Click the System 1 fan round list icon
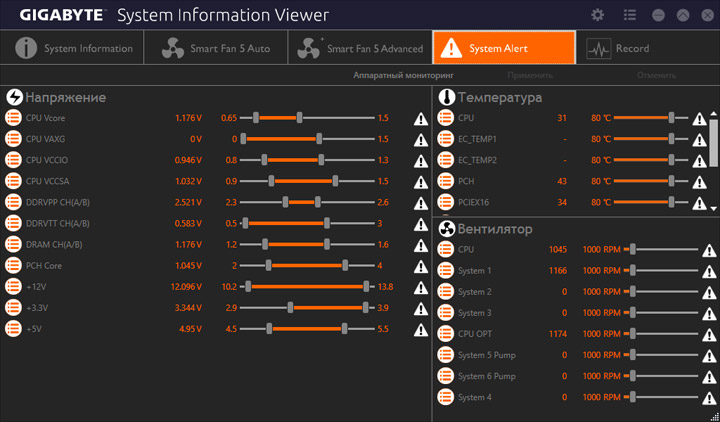This screenshot has height=422, width=720. pos(445,270)
